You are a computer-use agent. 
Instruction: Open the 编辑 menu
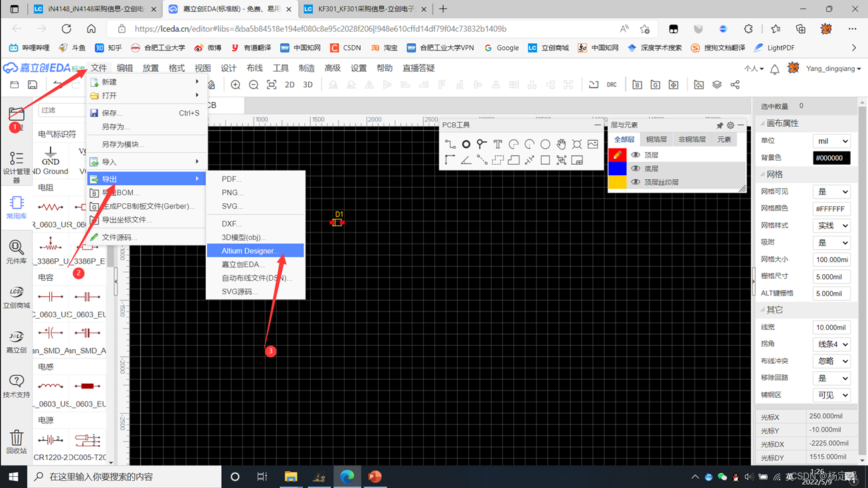pyautogui.click(x=125, y=68)
